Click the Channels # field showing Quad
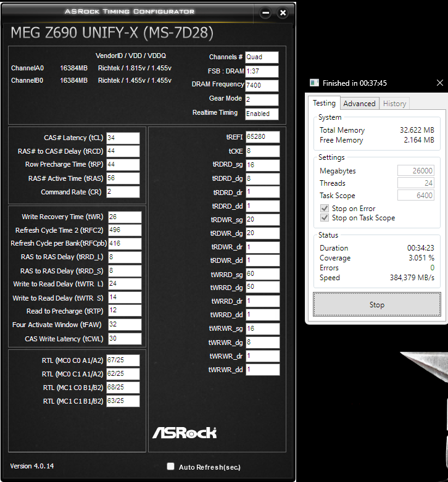The height and width of the screenshot is (482, 448). pyautogui.click(x=262, y=57)
